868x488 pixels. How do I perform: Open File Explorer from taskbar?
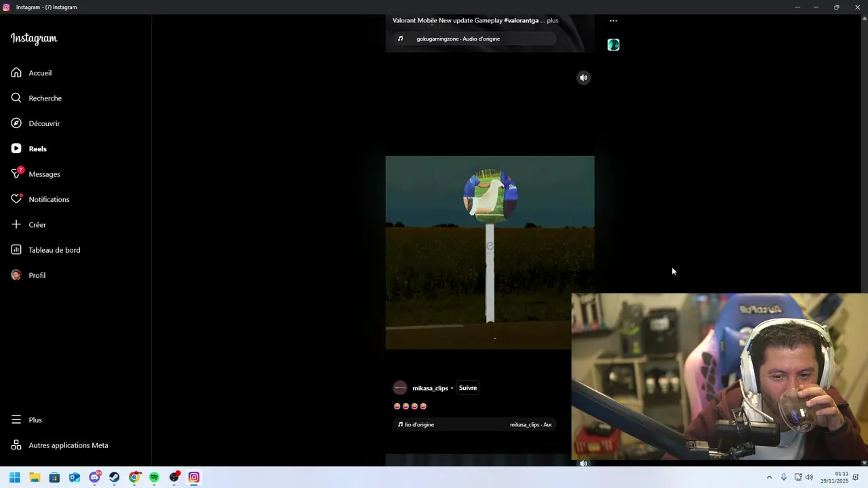pyautogui.click(x=35, y=477)
